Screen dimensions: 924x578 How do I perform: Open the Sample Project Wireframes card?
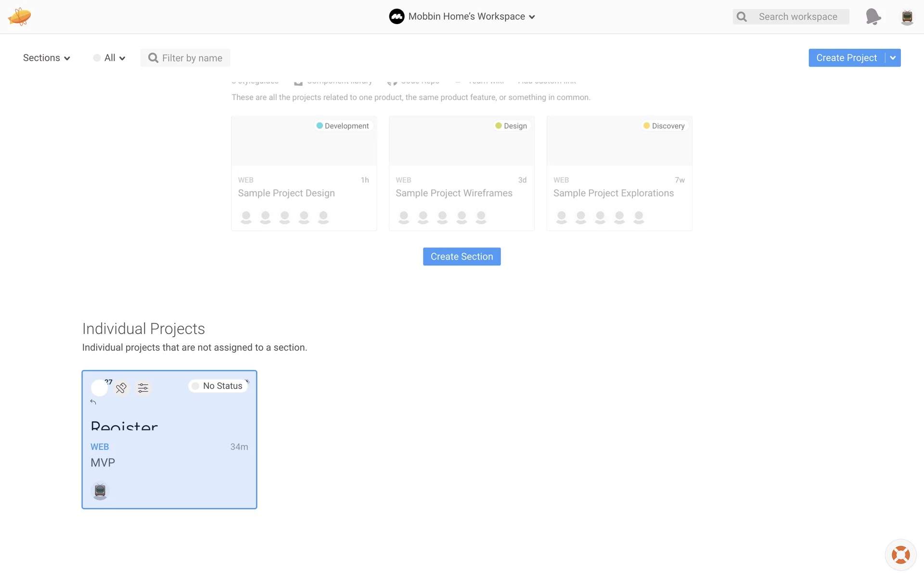462,173
